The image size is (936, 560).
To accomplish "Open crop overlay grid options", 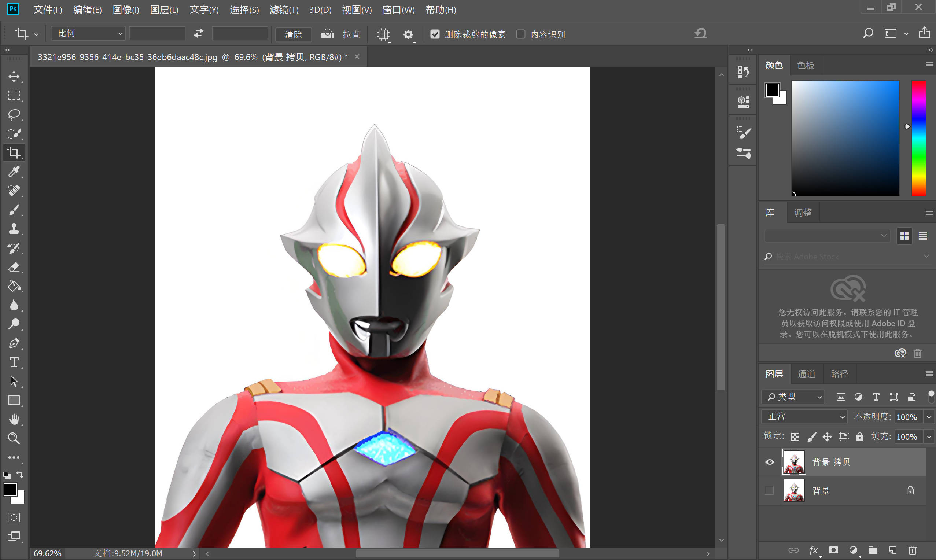I will [x=383, y=34].
